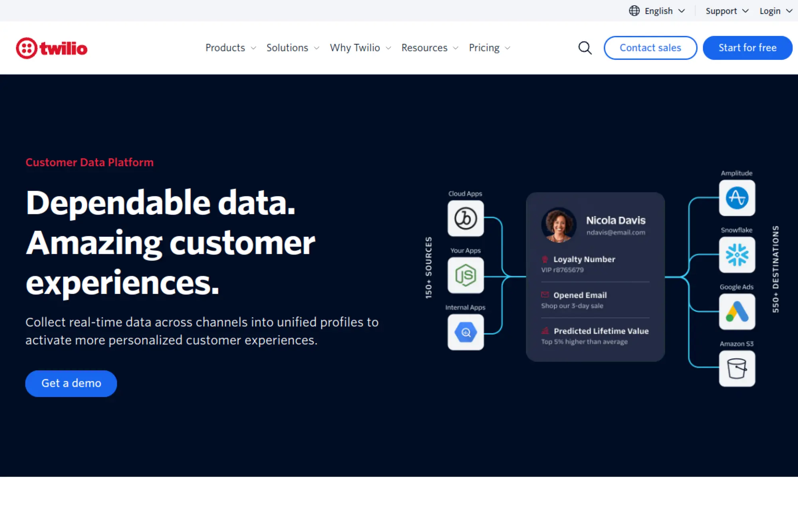This screenshot has width=798, height=532.
Task: Select the Cloud Apps source icon
Action: coord(465,219)
